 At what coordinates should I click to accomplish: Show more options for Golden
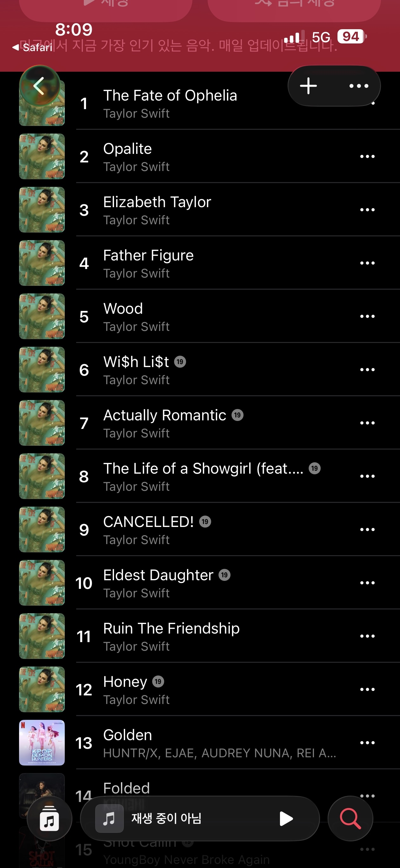(367, 743)
